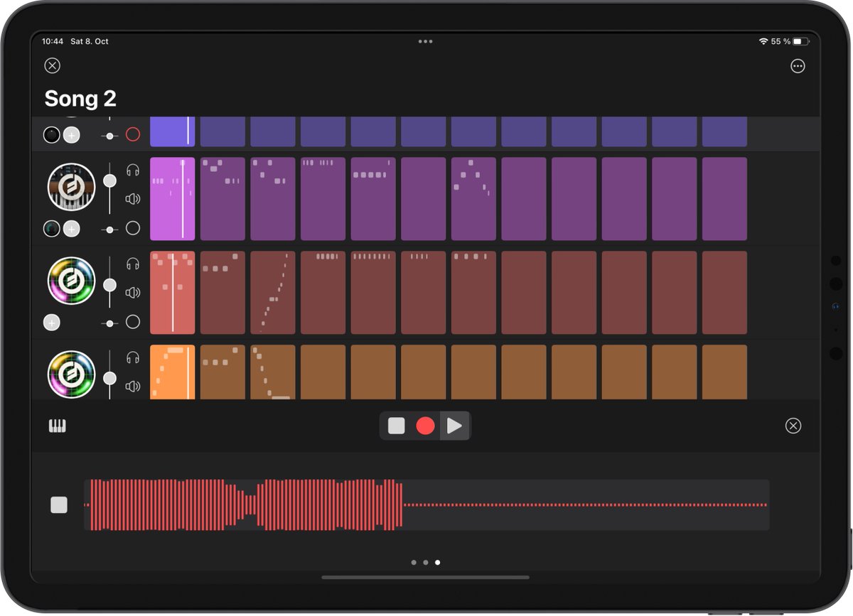This screenshot has width=853, height=616.
Task: Arm recording circle on the red track
Action: [133, 322]
